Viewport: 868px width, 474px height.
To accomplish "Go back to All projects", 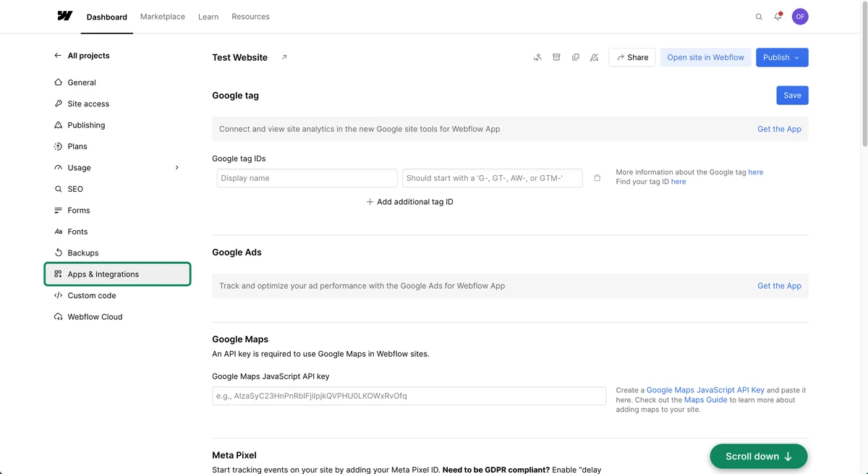I will click(82, 56).
